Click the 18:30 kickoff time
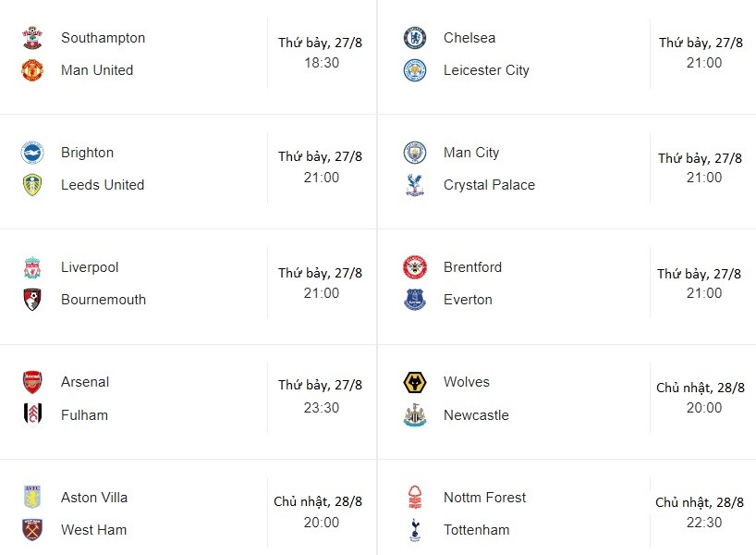 (x=322, y=63)
